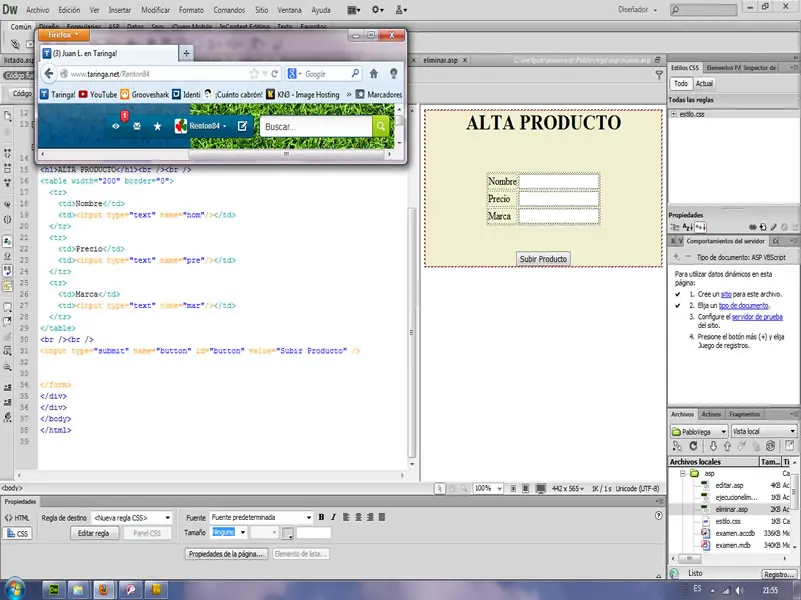Switch to the Fragmentos tab
The image size is (801, 600).
pyautogui.click(x=744, y=414)
